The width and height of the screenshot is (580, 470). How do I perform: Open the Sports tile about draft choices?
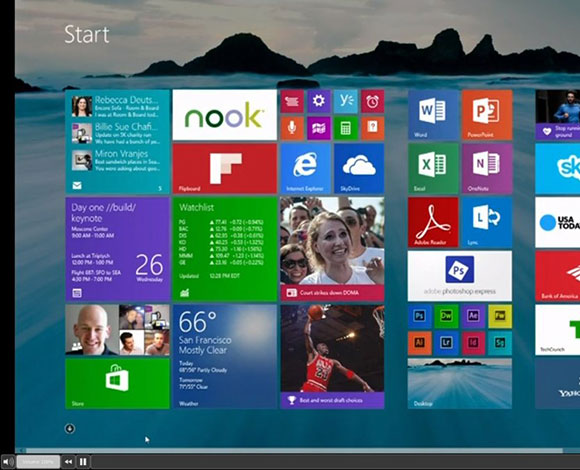click(x=332, y=356)
